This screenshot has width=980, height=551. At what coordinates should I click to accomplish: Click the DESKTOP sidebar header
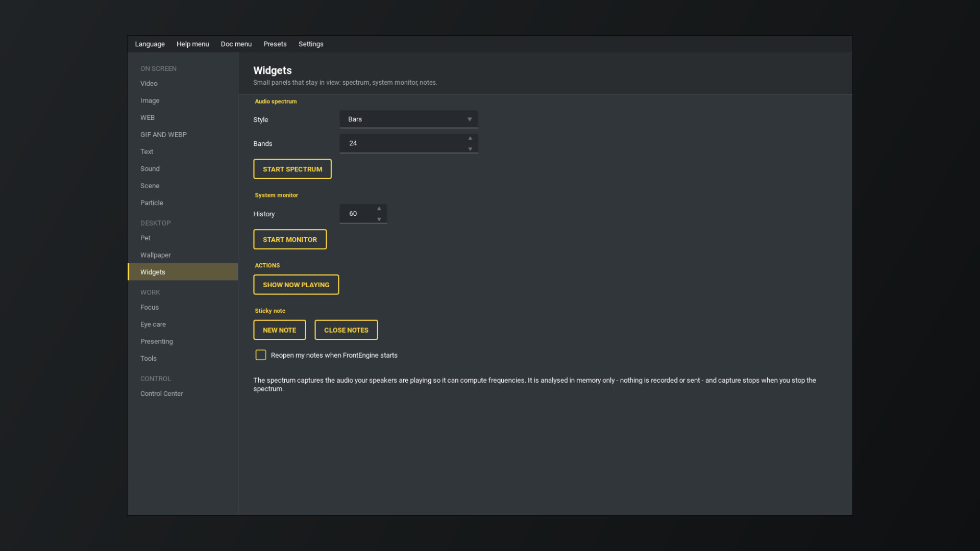click(x=156, y=223)
